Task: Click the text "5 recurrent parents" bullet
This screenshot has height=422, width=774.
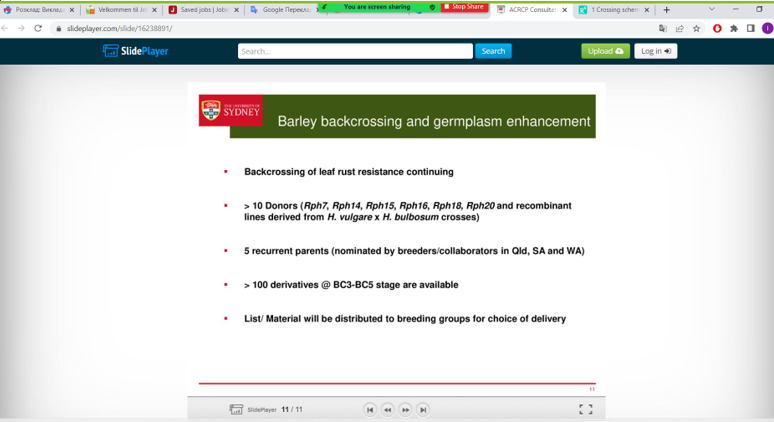Action: [x=414, y=251]
